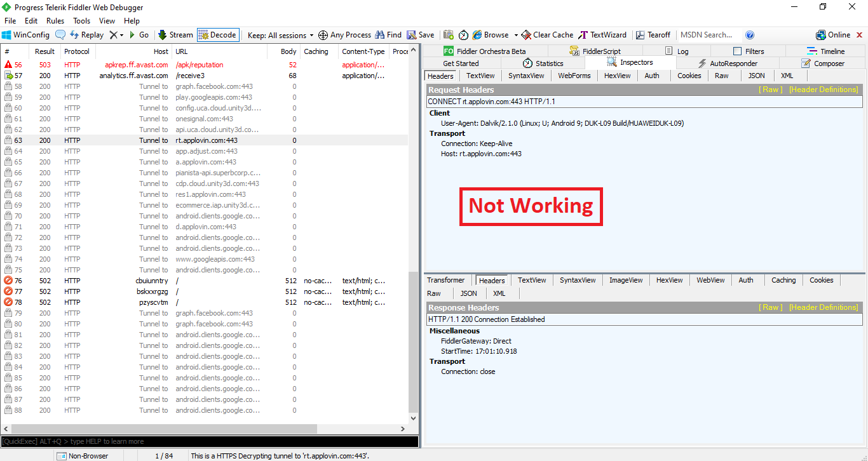Click the stopwatch timer icon in toolbar
868x461 pixels.
[x=463, y=35]
